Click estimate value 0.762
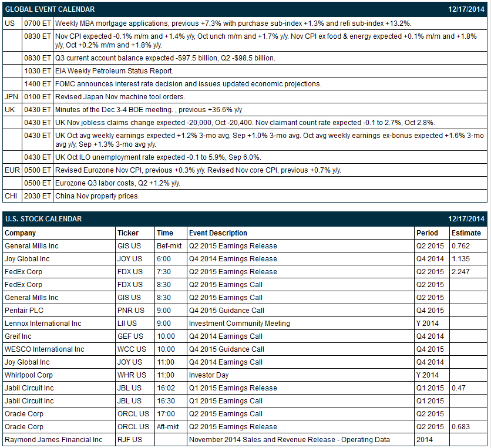Viewport: 491px width, 448px height. 460,246
